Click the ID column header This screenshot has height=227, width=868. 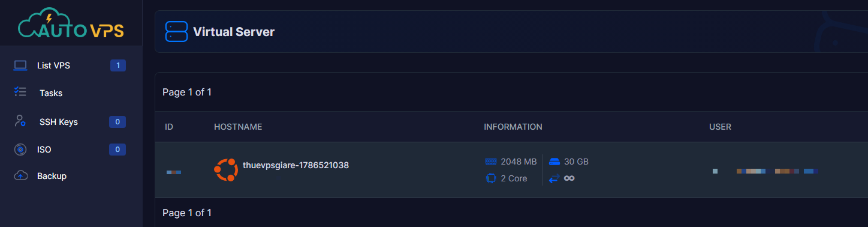tap(169, 127)
